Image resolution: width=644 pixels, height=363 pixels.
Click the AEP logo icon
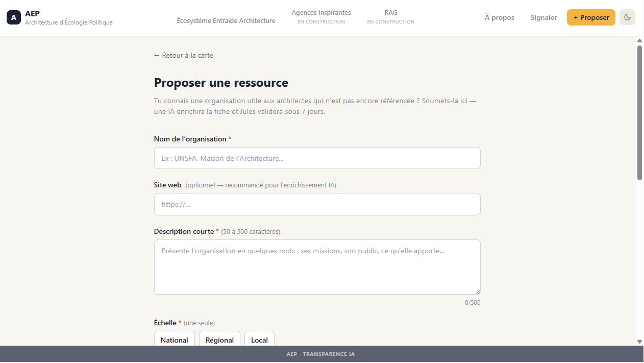[13, 17]
